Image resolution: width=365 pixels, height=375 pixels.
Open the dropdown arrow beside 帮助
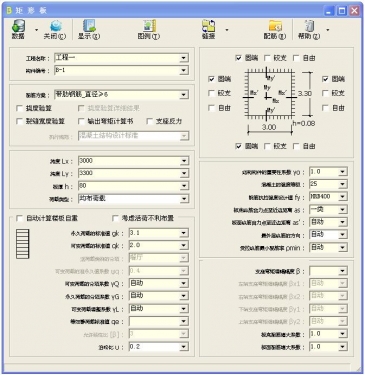click(328, 30)
